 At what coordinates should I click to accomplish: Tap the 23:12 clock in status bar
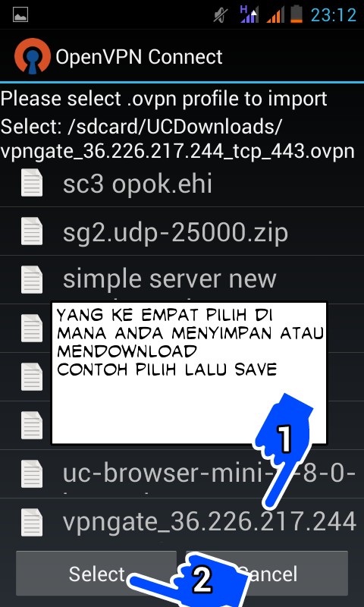point(334,15)
